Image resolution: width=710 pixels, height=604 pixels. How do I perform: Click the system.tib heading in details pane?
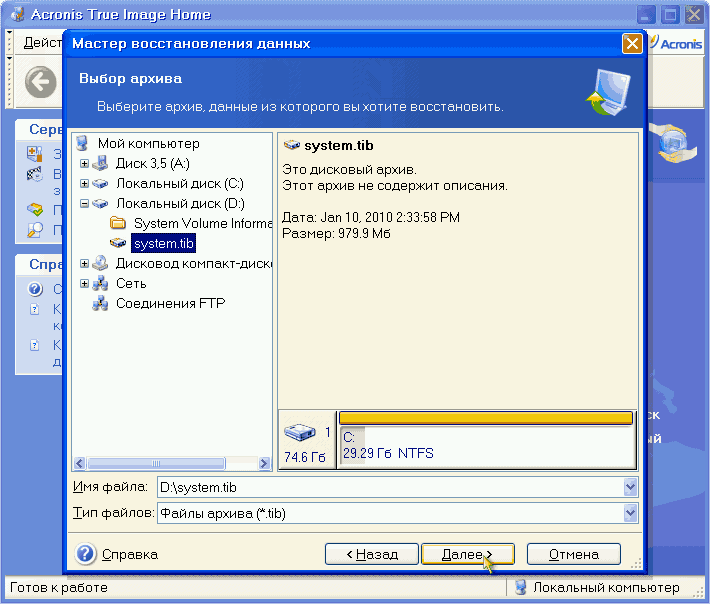pyautogui.click(x=339, y=145)
